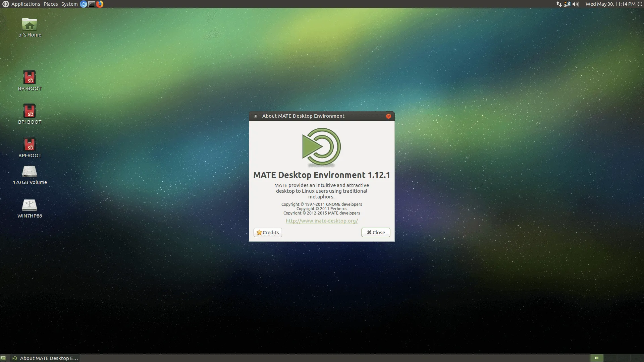
Task: Click the network connection indicator
Action: (559, 4)
